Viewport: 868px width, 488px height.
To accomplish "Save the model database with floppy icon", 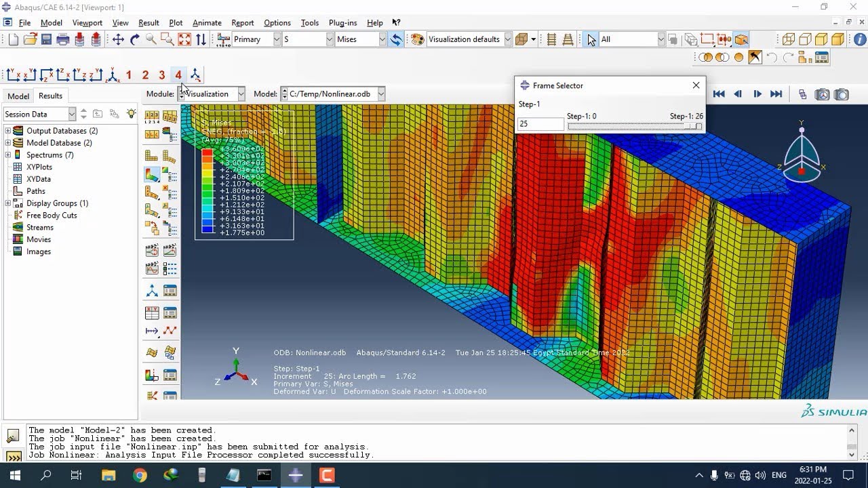I will coord(46,39).
